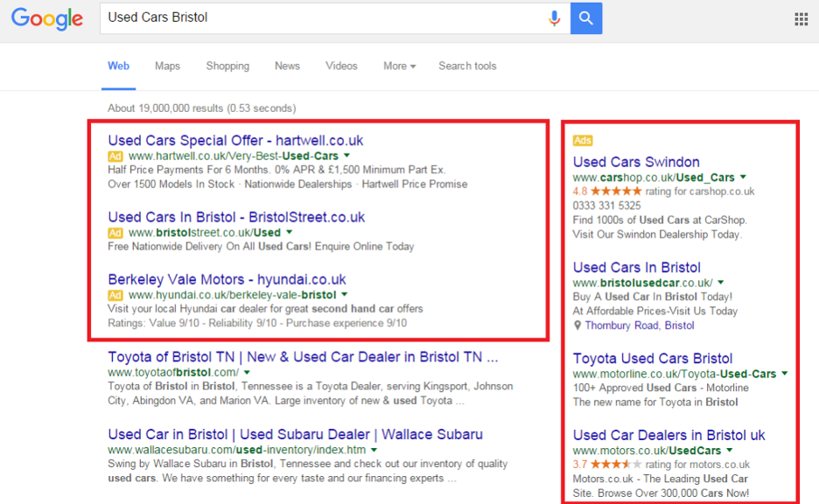Click Half Price Payments For 6 Months text

(276, 170)
